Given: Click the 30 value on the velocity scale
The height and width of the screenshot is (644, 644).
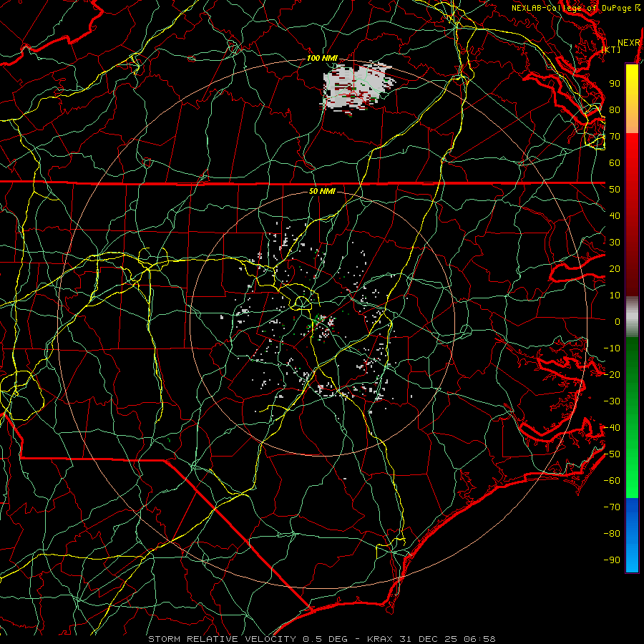Looking at the screenshot, I should 615,243.
